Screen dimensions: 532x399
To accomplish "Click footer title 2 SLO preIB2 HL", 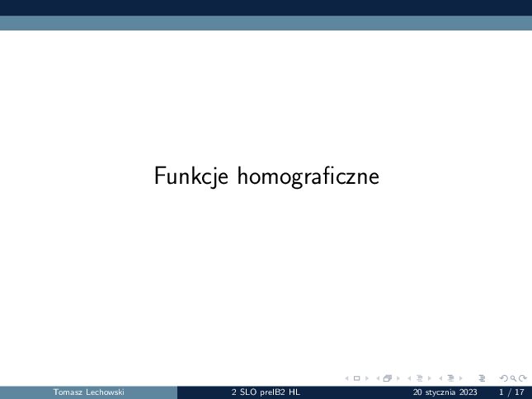I will (266, 392).
